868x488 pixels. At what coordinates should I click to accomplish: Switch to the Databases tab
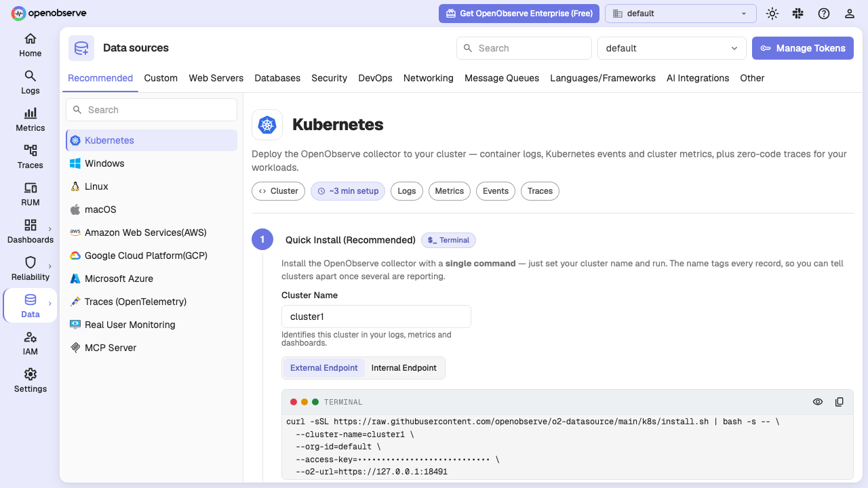[x=277, y=78]
